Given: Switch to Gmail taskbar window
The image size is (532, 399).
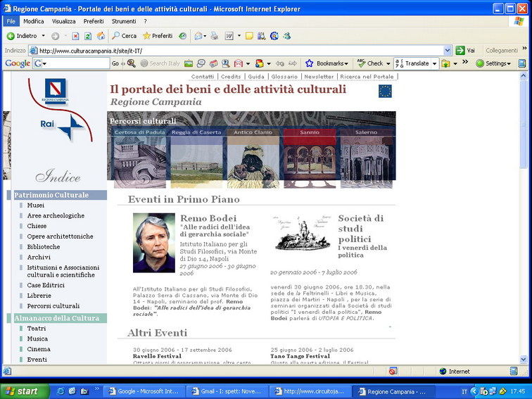Looking at the screenshot, I should coord(227,391).
